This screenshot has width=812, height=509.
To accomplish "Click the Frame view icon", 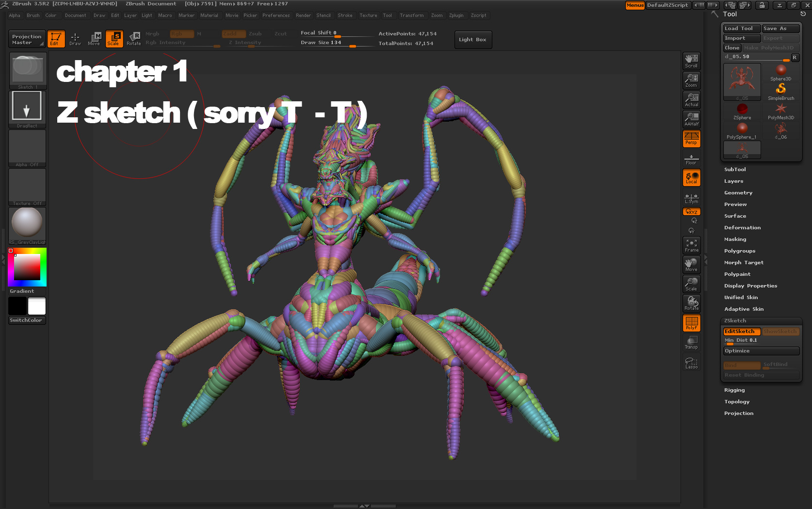I will click(x=692, y=245).
